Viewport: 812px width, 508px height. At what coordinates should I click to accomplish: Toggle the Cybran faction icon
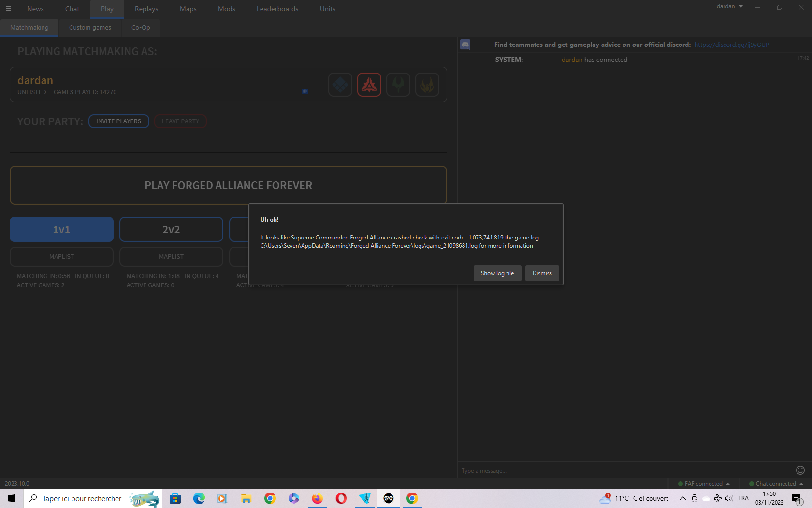click(369, 85)
